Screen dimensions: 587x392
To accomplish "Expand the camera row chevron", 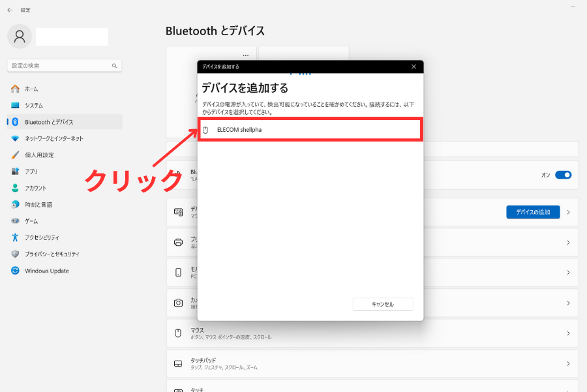I will point(568,303).
